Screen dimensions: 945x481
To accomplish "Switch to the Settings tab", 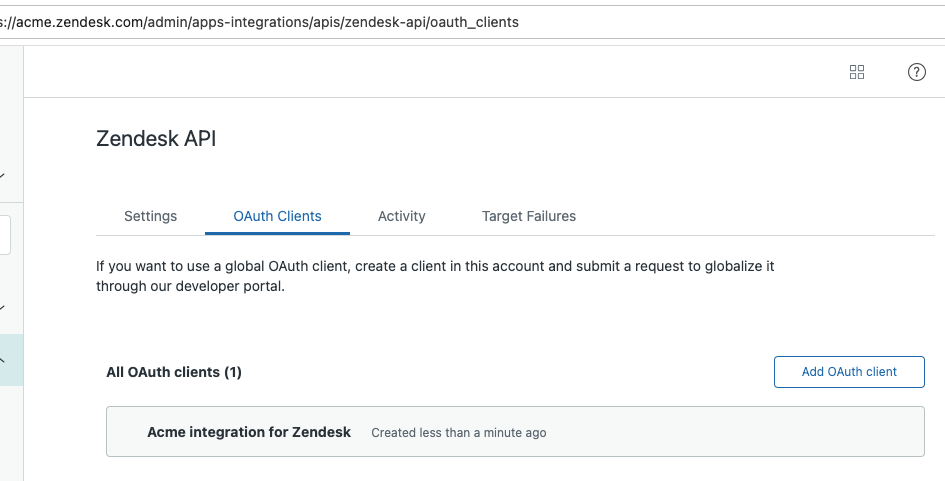I will coord(150,216).
